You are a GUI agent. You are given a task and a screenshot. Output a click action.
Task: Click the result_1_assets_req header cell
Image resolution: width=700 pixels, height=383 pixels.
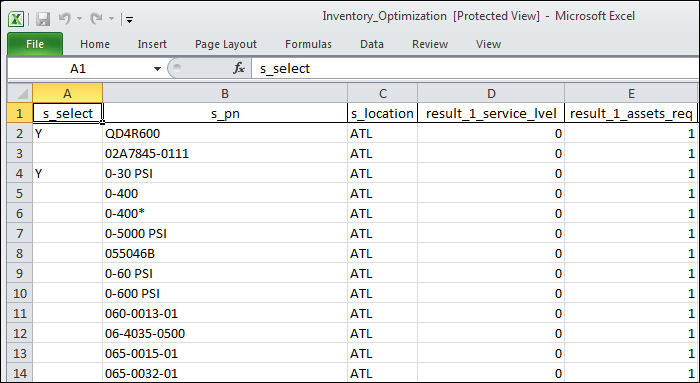631,113
